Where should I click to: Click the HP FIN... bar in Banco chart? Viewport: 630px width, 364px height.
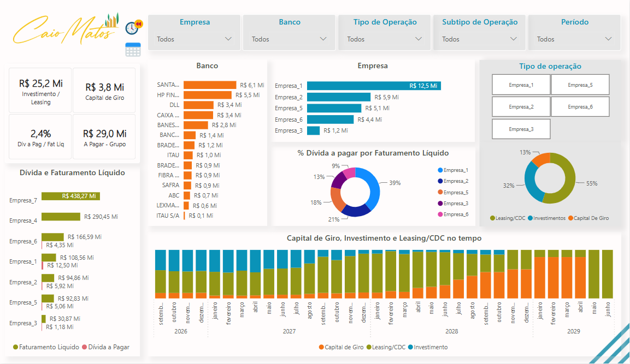tap(207, 95)
